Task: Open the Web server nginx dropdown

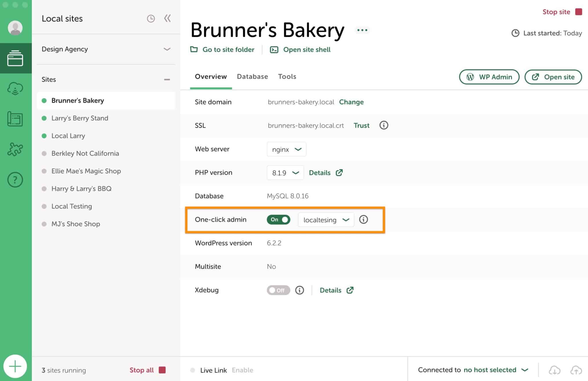Action: click(x=286, y=149)
